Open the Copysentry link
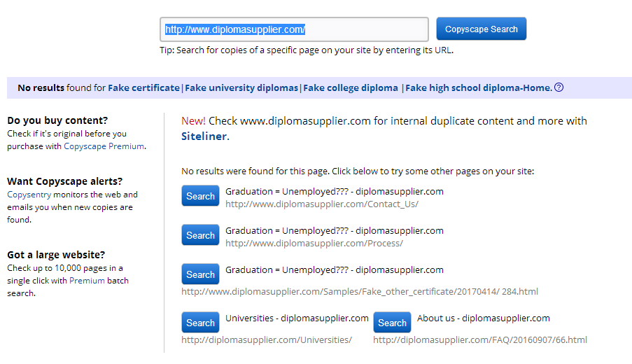This screenshot has height=364, width=632. [29, 195]
